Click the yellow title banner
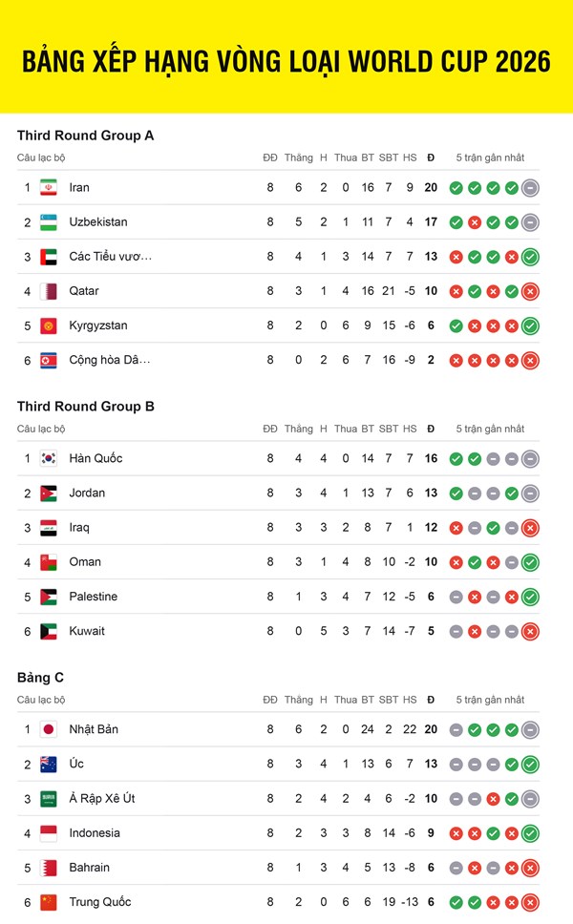 [286, 56]
